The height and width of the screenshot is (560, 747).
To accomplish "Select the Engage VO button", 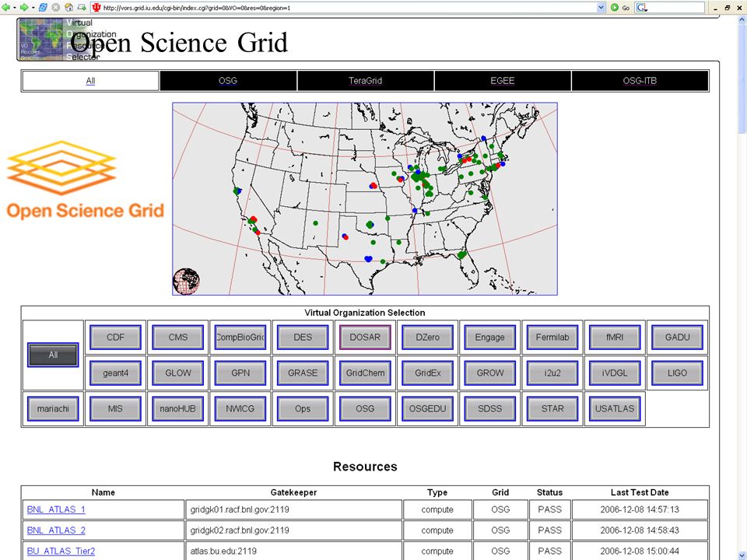I will (489, 337).
